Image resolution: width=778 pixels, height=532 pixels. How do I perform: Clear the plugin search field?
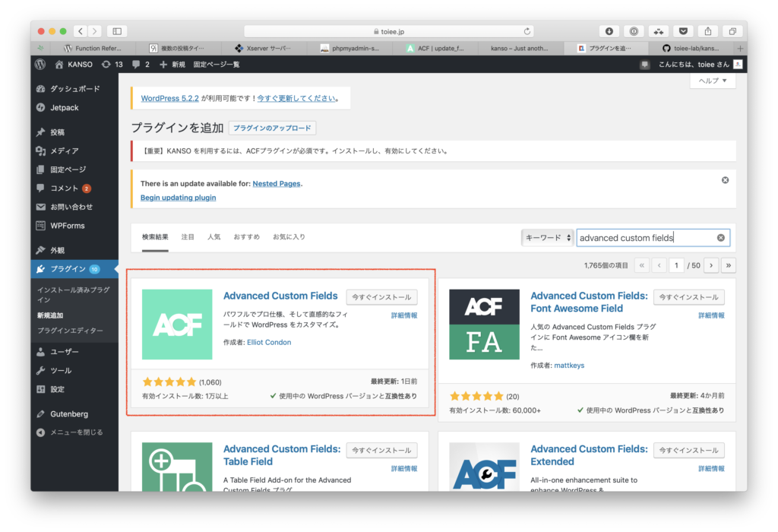[720, 238]
